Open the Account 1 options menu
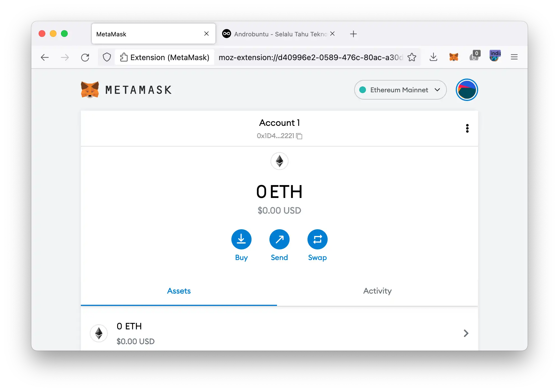 pyautogui.click(x=467, y=128)
